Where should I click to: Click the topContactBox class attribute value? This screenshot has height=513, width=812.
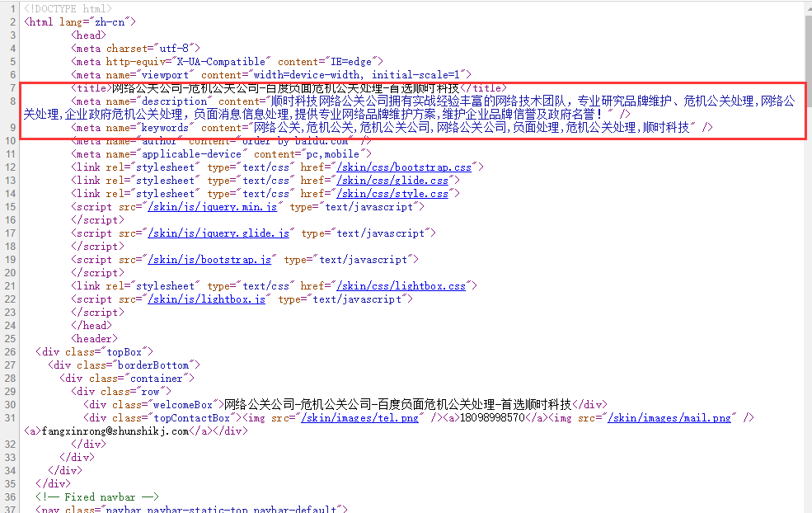point(190,418)
